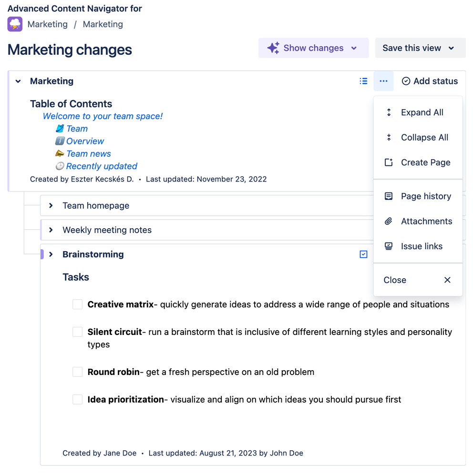Image resolution: width=473 pixels, height=476 pixels.
Task: Click the task checkbox icon on Brainstorming row
Action: tap(363, 254)
